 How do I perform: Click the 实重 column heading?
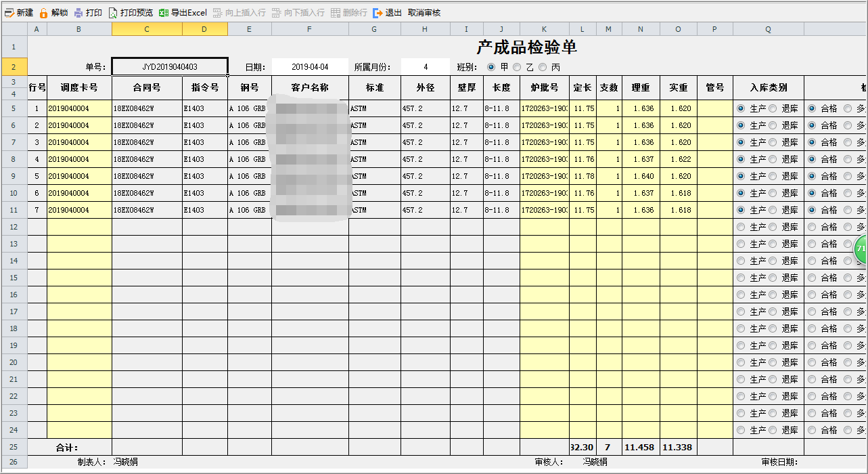coord(679,88)
